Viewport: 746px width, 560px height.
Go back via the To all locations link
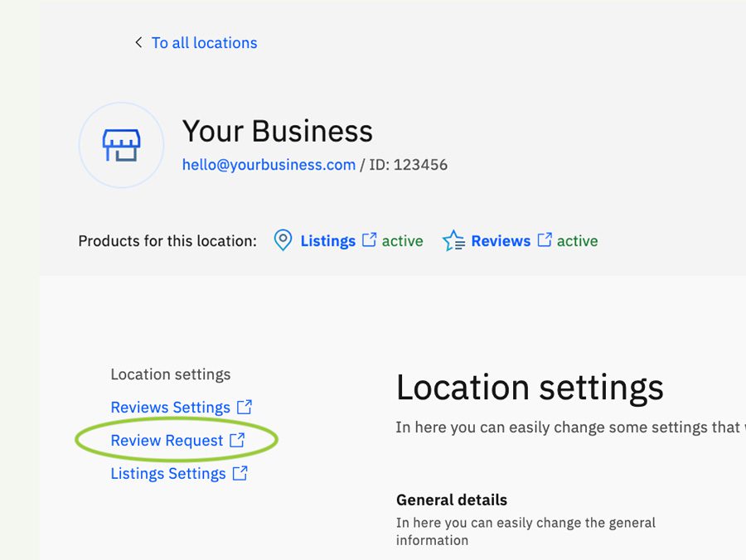click(x=204, y=43)
